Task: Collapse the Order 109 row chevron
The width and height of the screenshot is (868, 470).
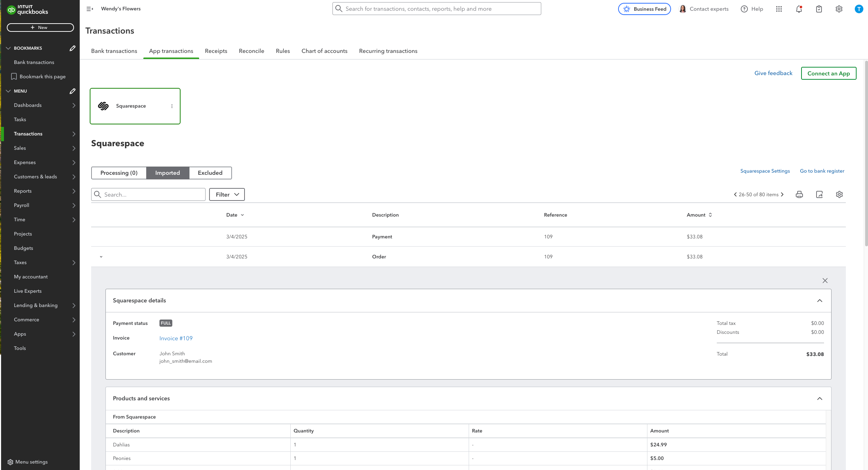Action: pos(101,257)
